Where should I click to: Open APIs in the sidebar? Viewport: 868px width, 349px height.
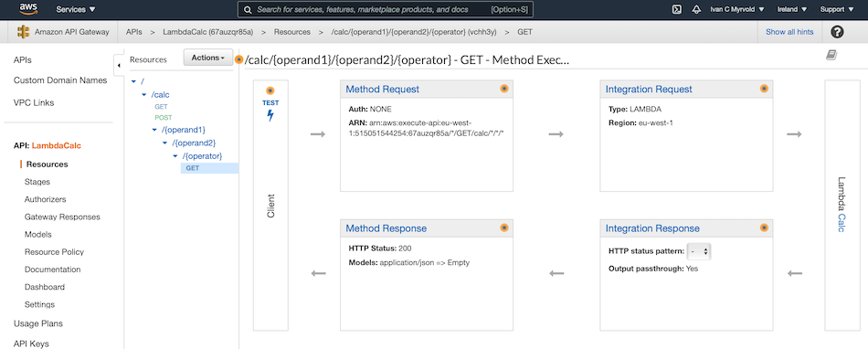coord(23,59)
